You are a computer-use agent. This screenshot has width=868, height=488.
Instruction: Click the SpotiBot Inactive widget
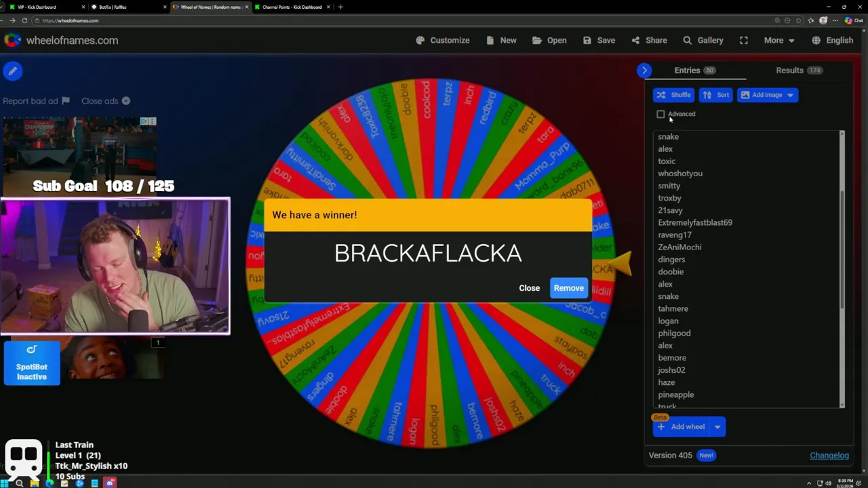(x=32, y=363)
